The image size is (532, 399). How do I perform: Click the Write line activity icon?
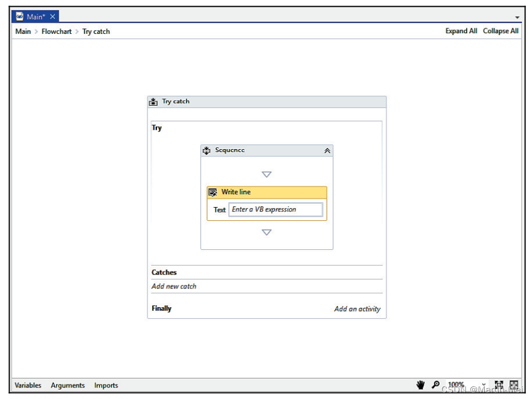pyautogui.click(x=213, y=193)
